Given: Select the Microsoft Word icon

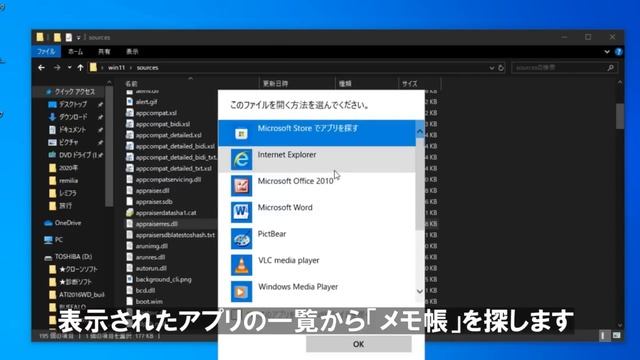Looking at the screenshot, I should point(241,212).
